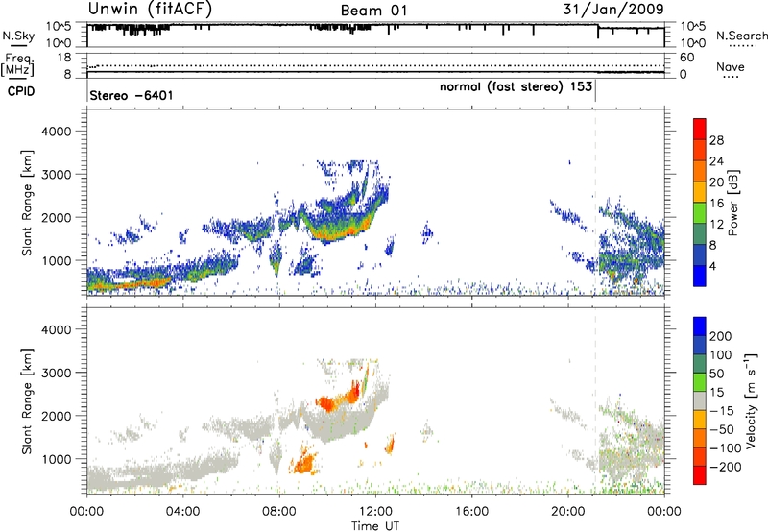Image resolution: width=768 pixels, height=532 pixels.
Task: Click the '2000' tick of the velocity panel
Action: [56, 416]
